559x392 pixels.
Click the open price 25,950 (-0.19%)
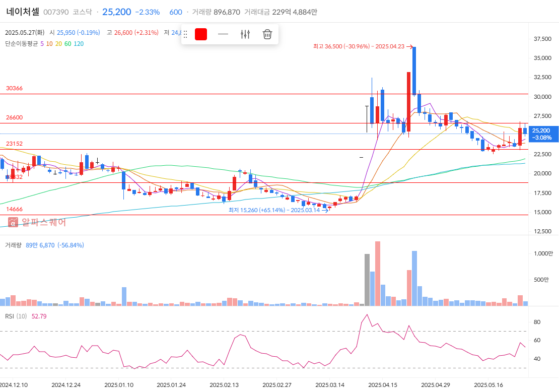(x=79, y=32)
